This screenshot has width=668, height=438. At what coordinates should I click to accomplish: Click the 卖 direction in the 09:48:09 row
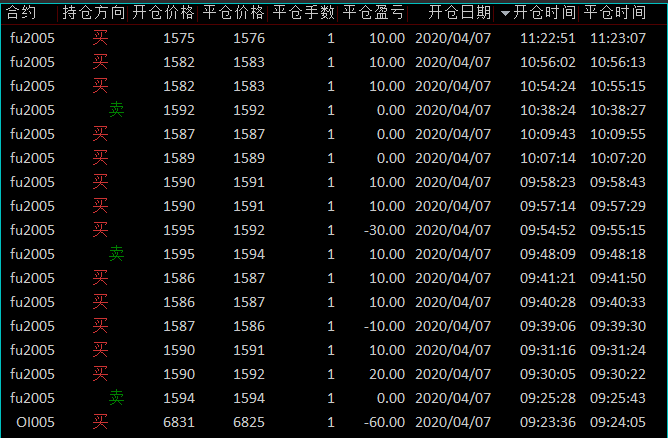coord(116,254)
